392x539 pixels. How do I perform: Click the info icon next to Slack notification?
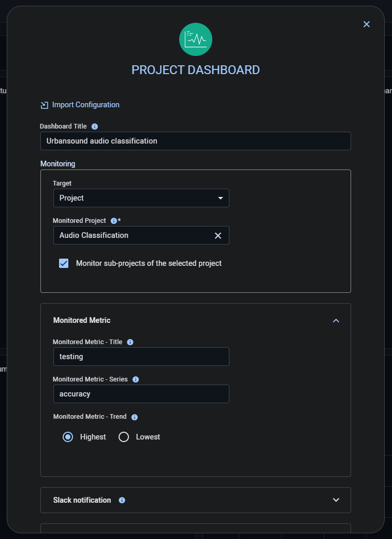tap(122, 500)
